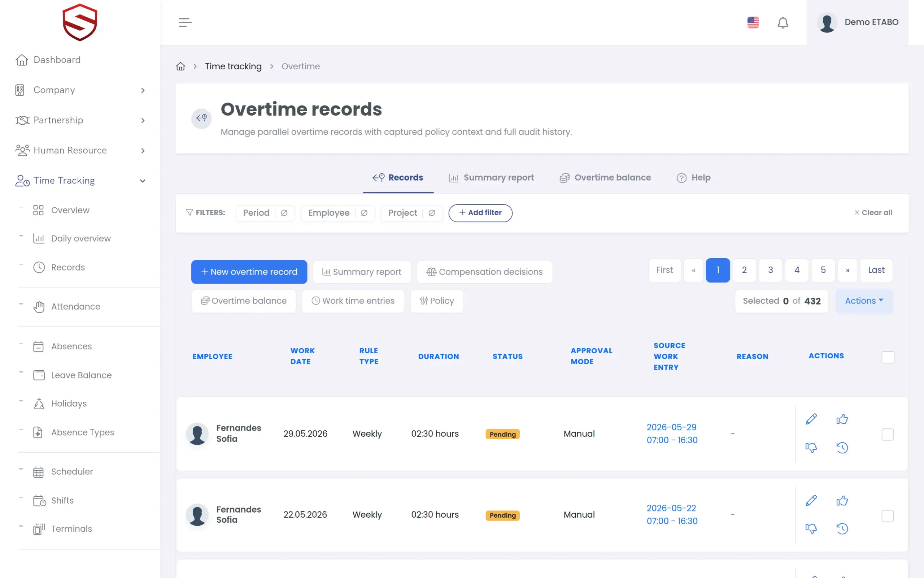Open the notifications bell
This screenshot has width=924, height=578.
pyautogui.click(x=783, y=22)
